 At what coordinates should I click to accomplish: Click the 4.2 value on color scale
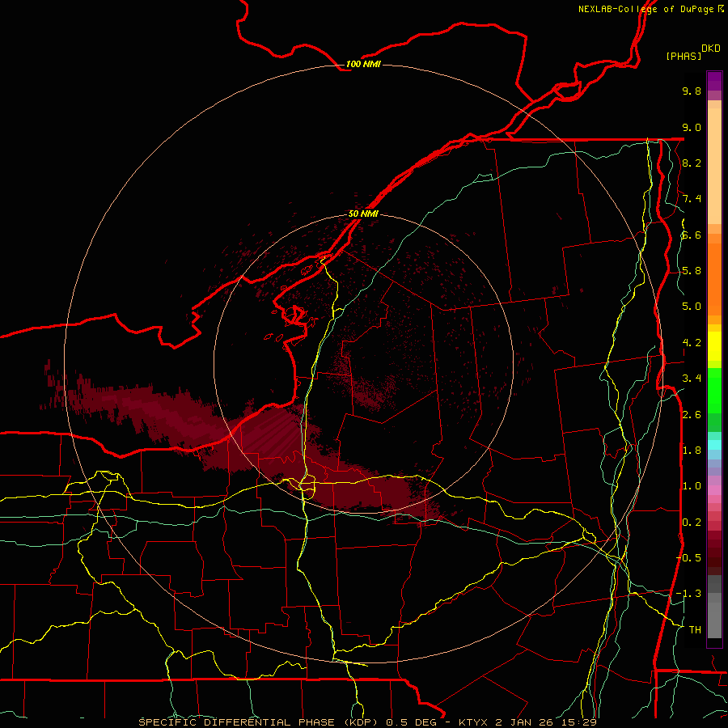[x=692, y=343]
